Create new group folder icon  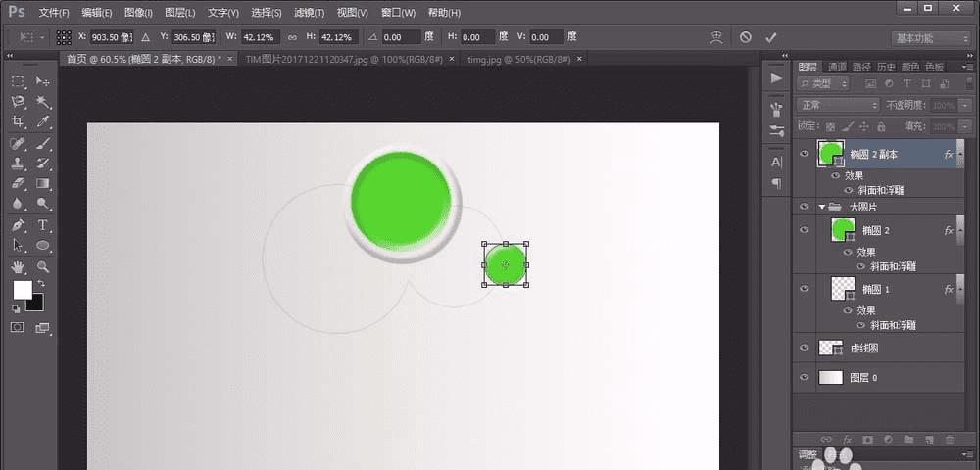coord(908,440)
